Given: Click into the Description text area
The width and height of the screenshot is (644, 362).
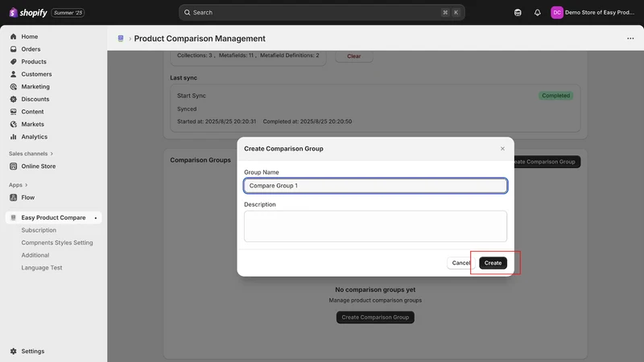Looking at the screenshot, I should (x=375, y=226).
